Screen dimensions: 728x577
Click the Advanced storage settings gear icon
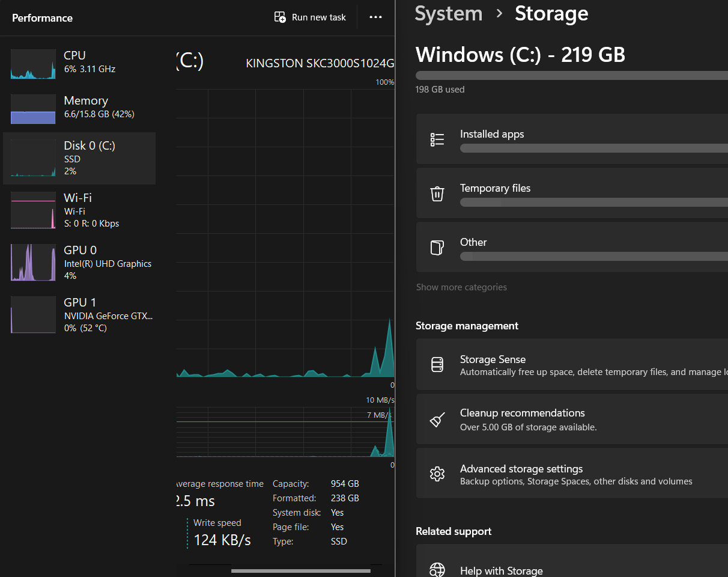(x=437, y=474)
